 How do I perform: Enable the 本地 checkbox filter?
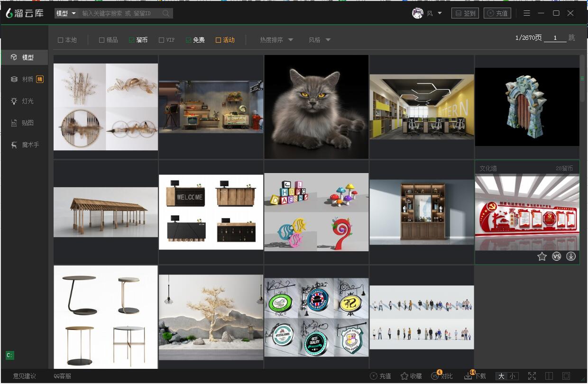[x=61, y=40]
